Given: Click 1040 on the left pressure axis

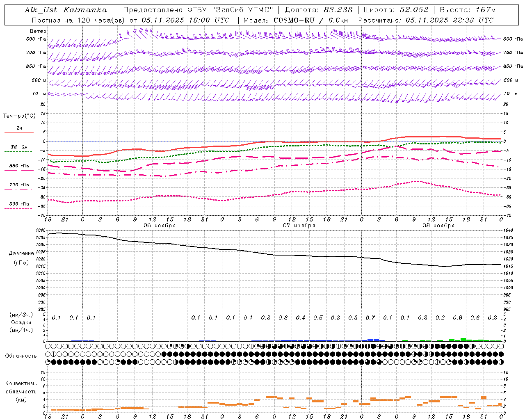Looking at the screenshot, I should tap(40, 231).
